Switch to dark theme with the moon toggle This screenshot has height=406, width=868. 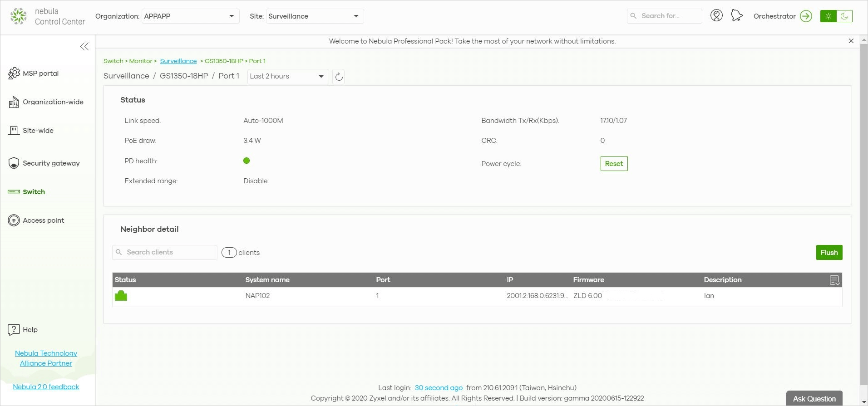(844, 16)
